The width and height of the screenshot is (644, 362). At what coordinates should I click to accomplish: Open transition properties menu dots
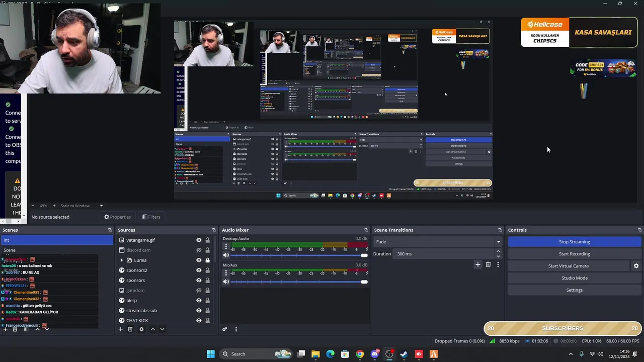click(498, 264)
